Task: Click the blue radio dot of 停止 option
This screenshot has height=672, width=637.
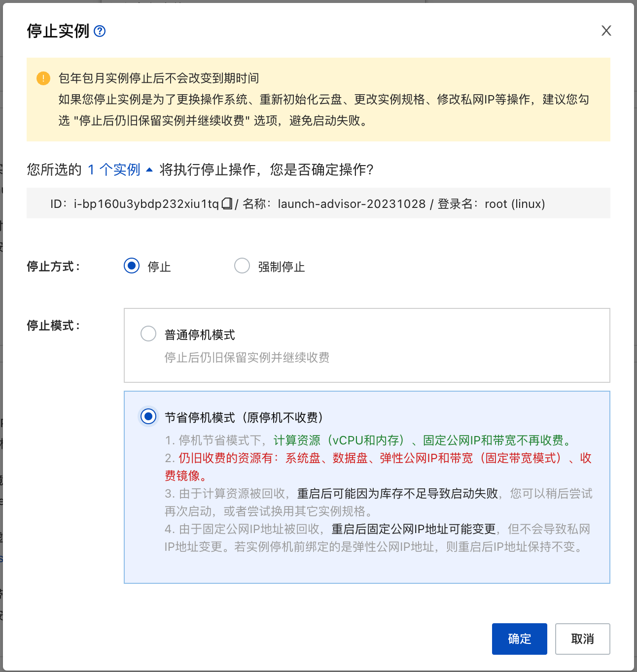Action: click(x=131, y=266)
